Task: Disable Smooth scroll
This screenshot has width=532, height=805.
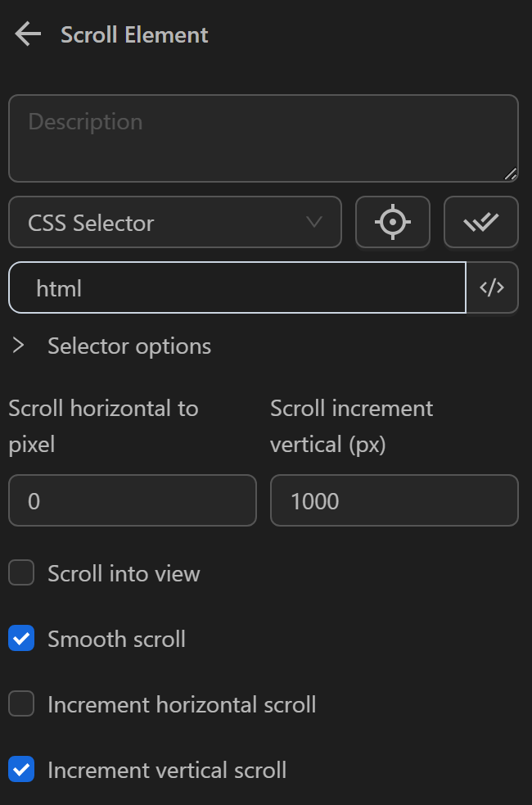Action: tap(20, 639)
